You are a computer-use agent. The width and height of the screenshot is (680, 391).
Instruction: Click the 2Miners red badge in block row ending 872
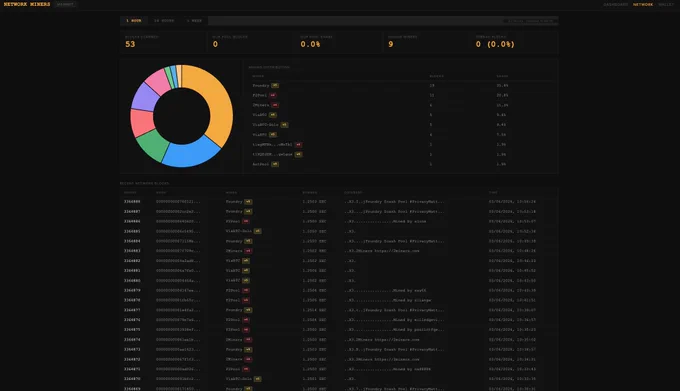(248, 359)
